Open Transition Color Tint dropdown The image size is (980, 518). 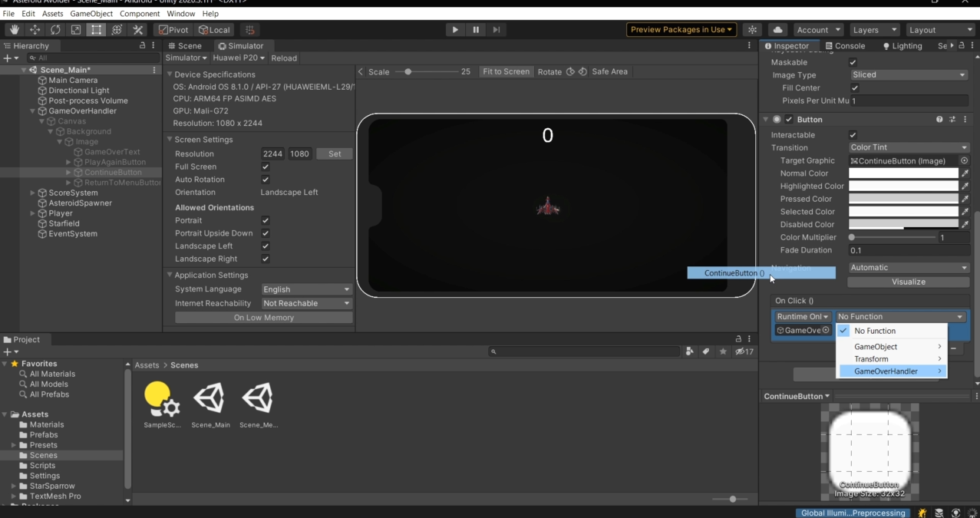pyautogui.click(x=909, y=147)
